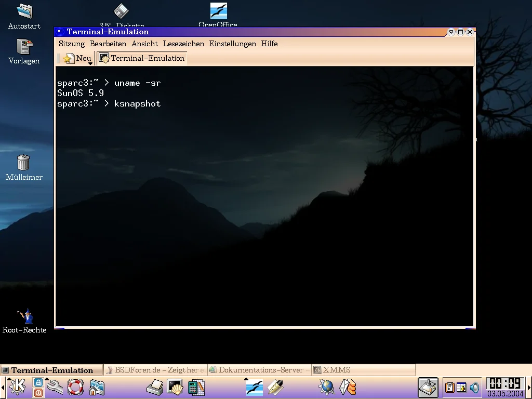Image resolution: width=532 pixels, height=399 pixels.
Task: Minimize the Terminal-Emulation window
Action: point(451,32)
